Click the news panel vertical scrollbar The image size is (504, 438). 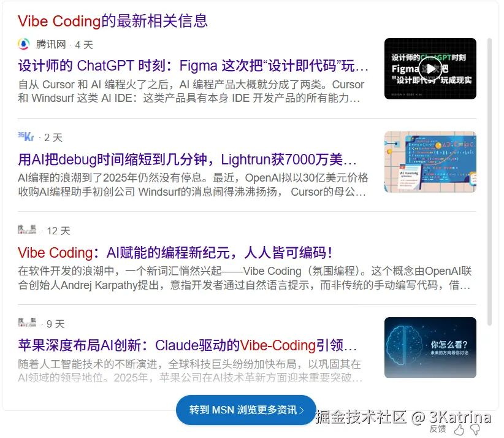[489, 182]
